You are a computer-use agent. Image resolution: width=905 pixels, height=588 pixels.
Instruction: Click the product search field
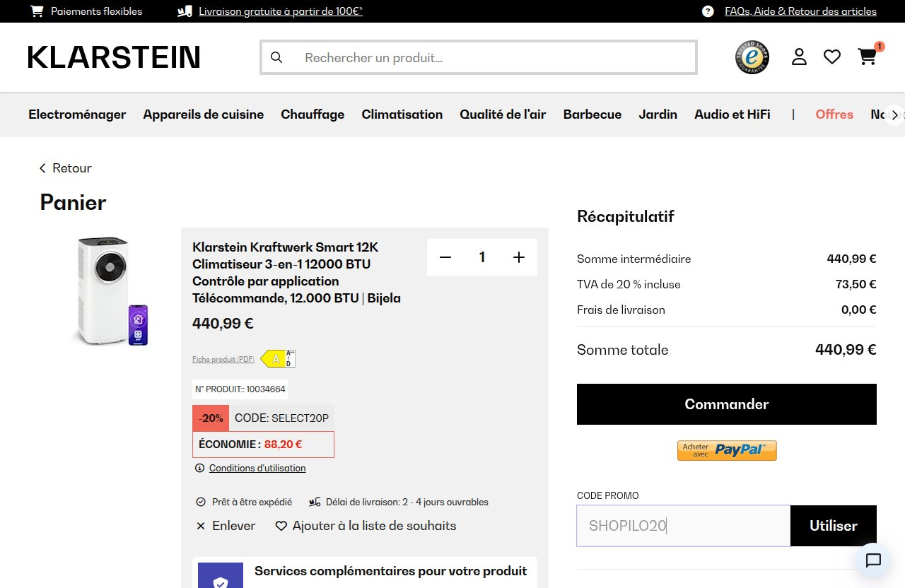[x=479, y=57]
